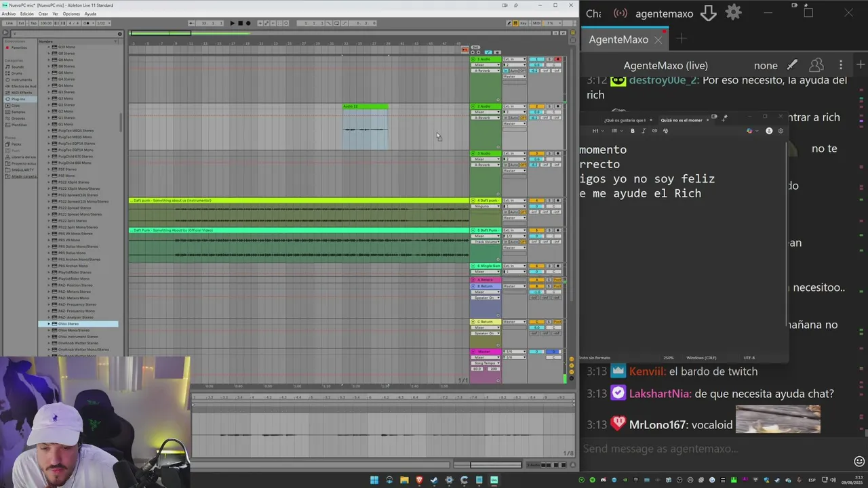Switch to the Arrangement view selector icon

(573, 33)
